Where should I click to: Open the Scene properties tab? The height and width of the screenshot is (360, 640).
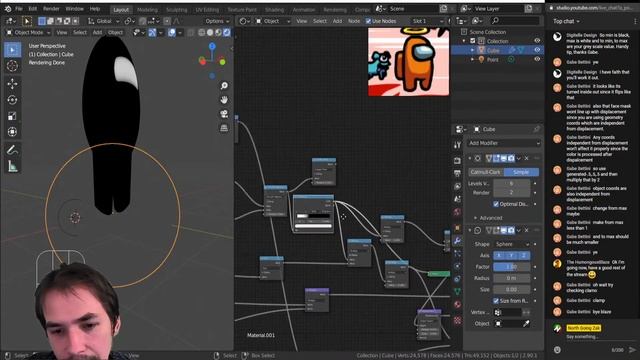click(x=457, y=199)
